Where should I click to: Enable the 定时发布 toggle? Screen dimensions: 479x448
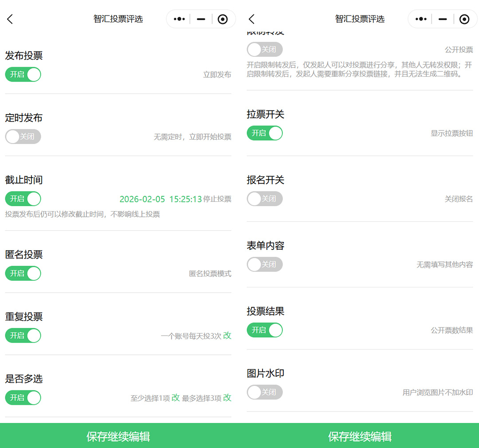click(x=23, y=137)
